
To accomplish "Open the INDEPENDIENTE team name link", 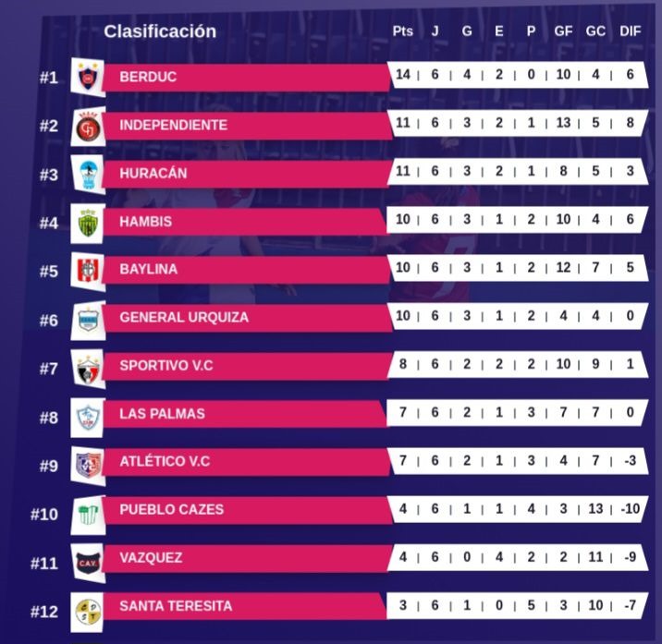I will pyautogui.click(x=173, y=126).
